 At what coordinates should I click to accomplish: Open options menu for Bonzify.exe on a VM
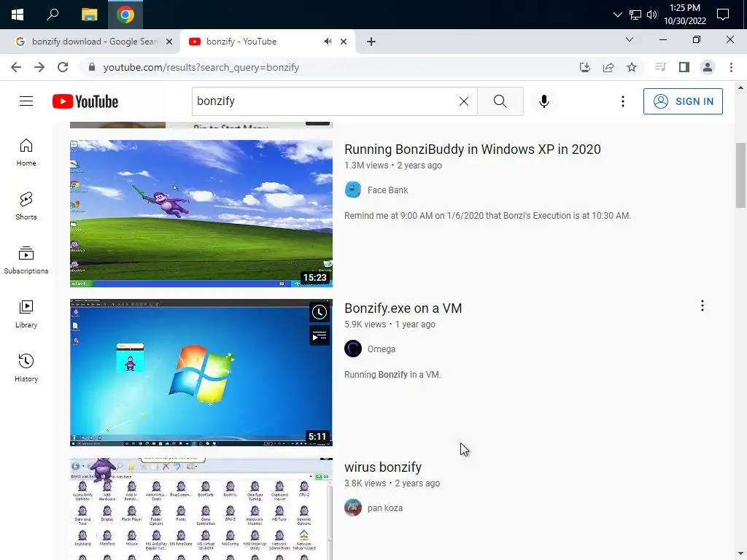pos(703,306)
